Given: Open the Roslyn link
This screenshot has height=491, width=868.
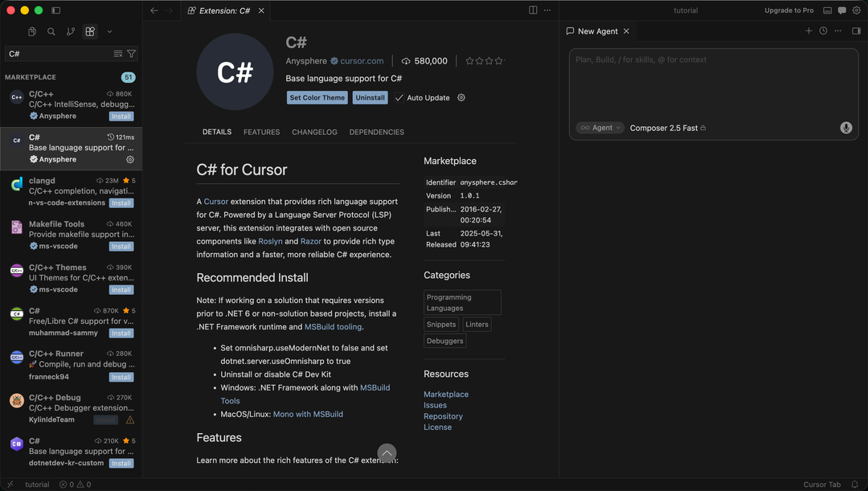Looking at the screenshot, I should [270, 241].
